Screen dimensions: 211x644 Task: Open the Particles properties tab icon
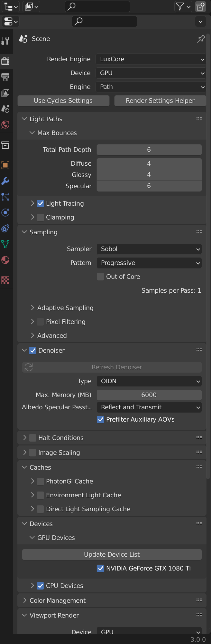coord(5,197)
